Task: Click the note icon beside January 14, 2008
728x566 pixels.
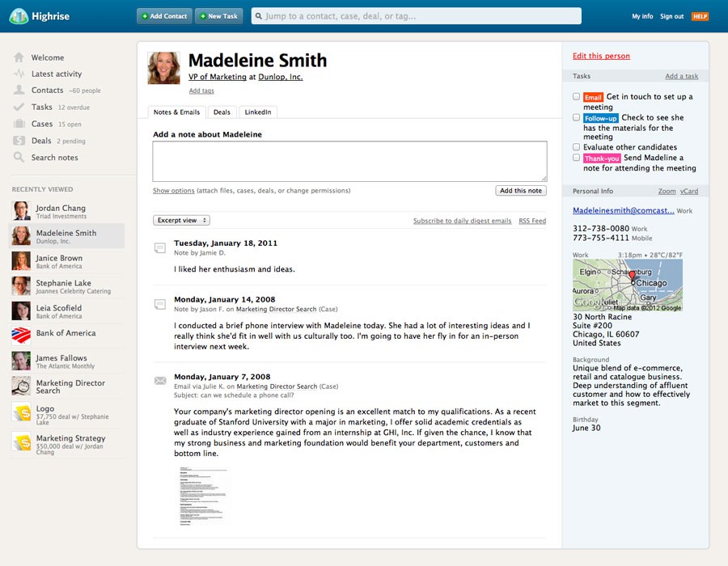Action: pos(159,304)
